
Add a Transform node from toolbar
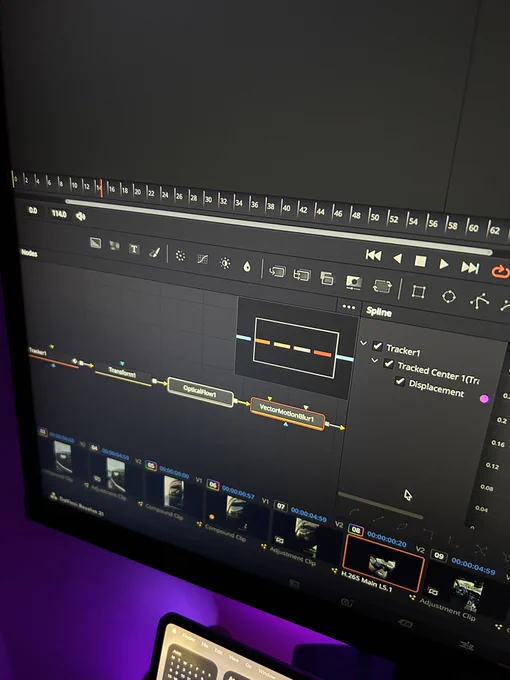click(x=382, y=286)
